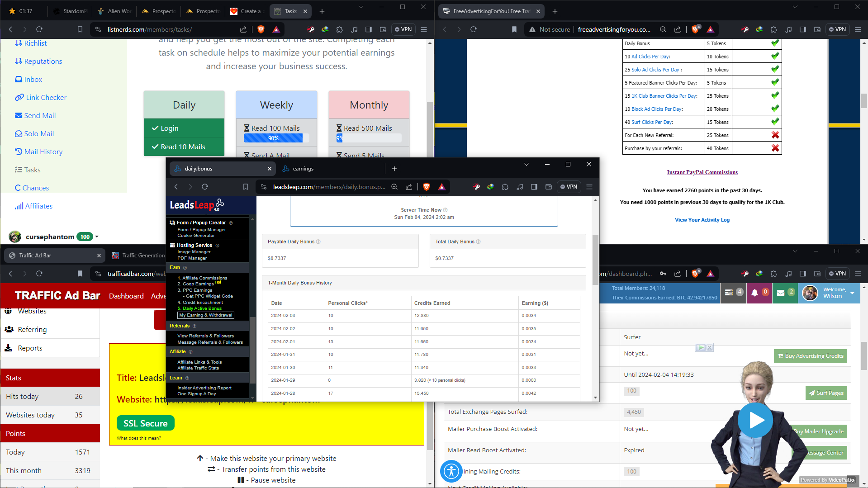Open the sidebar panel icon in listnerds window
The height and width of the screenshot is (488, 868).
tap(369, 29)
